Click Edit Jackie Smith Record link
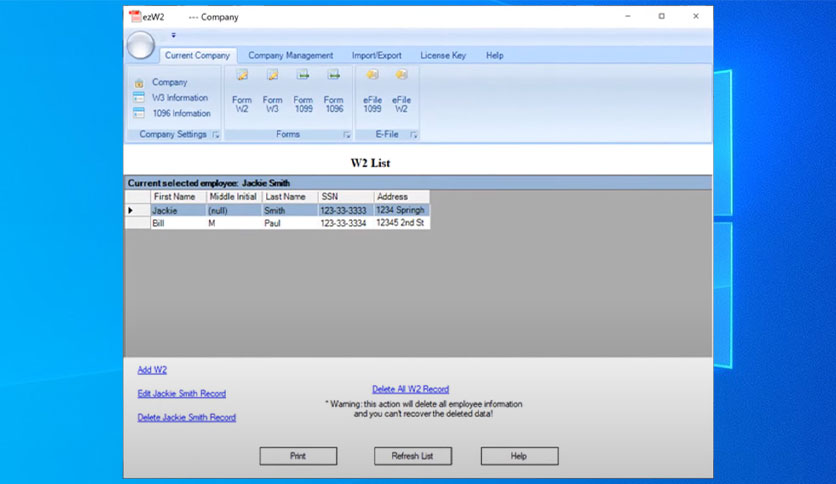Screen dimensions: 836x484 pos(181,393)
